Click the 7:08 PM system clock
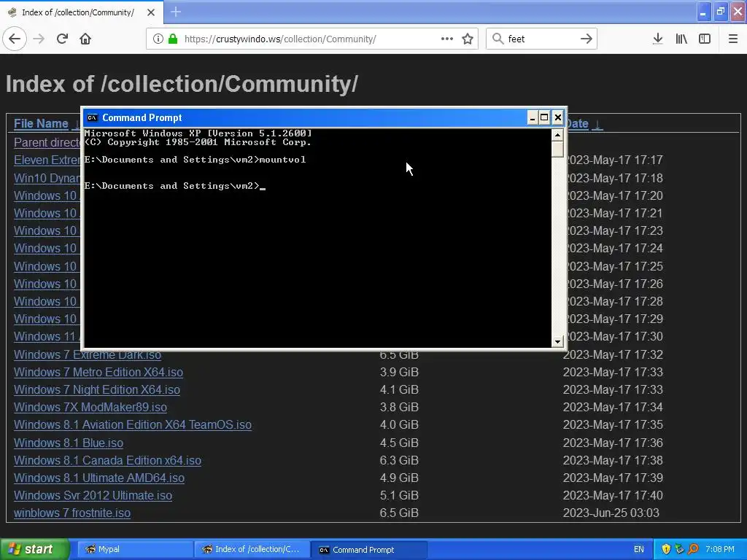 pyautogui.click(x=720, y=550)
